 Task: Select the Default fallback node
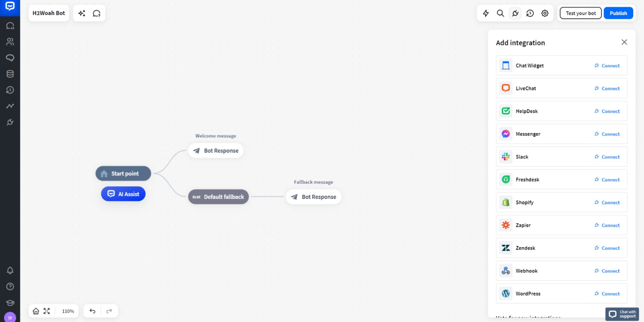click(218, 196)
